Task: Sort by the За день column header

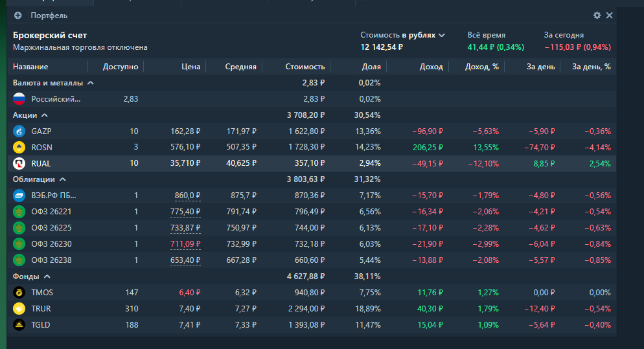Action: [x=540, y=67]
